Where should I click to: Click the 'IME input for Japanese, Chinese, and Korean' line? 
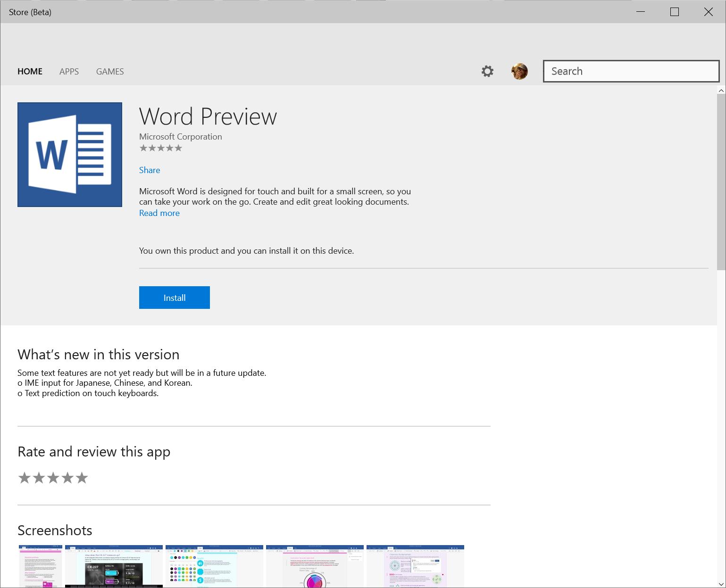[105, 383]
